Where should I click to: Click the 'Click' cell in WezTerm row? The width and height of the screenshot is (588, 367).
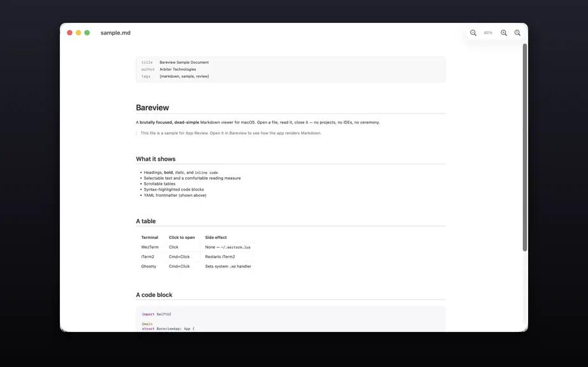coord(173,247)
